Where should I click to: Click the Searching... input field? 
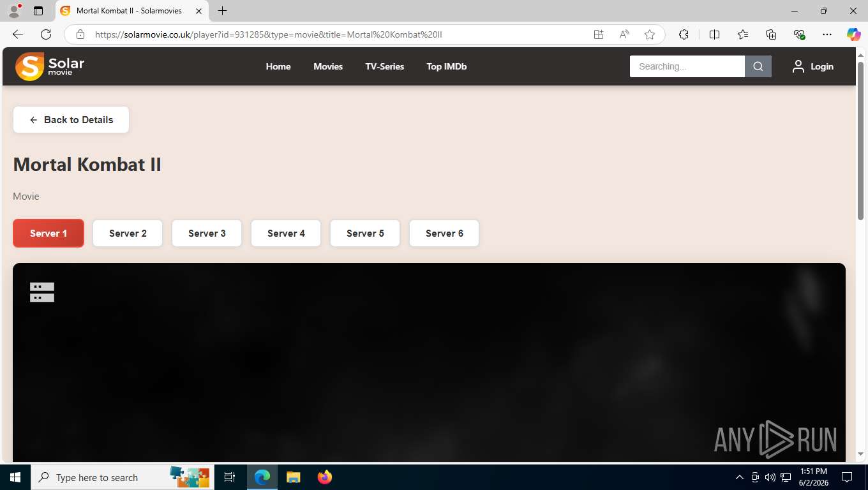tap(687, 66)
